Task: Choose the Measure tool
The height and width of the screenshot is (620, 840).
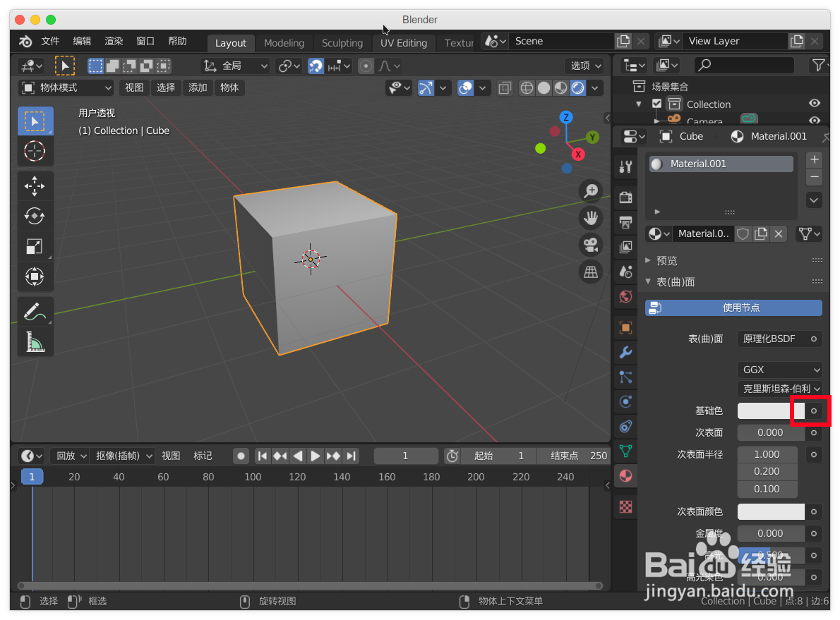Action: coord(35,341)
